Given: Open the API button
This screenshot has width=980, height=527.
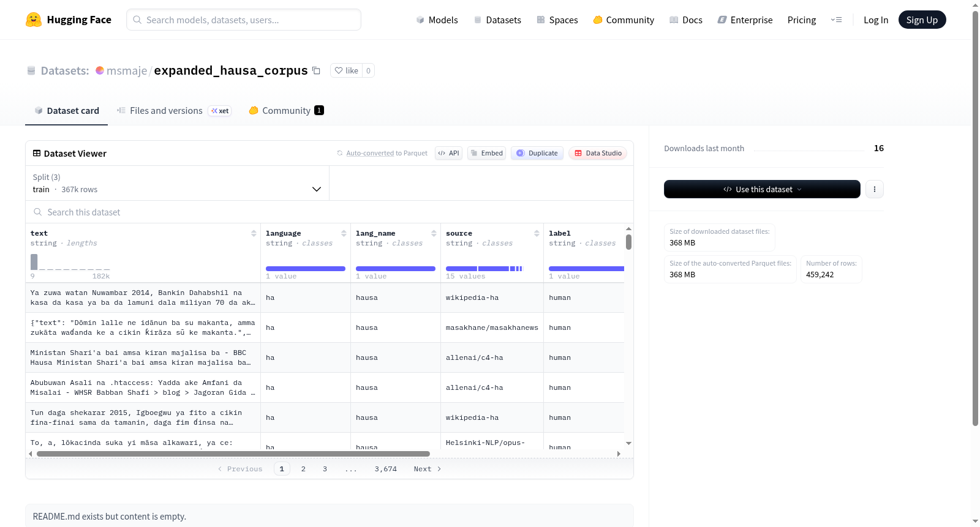Looking at the screenshot, I should coord(448,153).
